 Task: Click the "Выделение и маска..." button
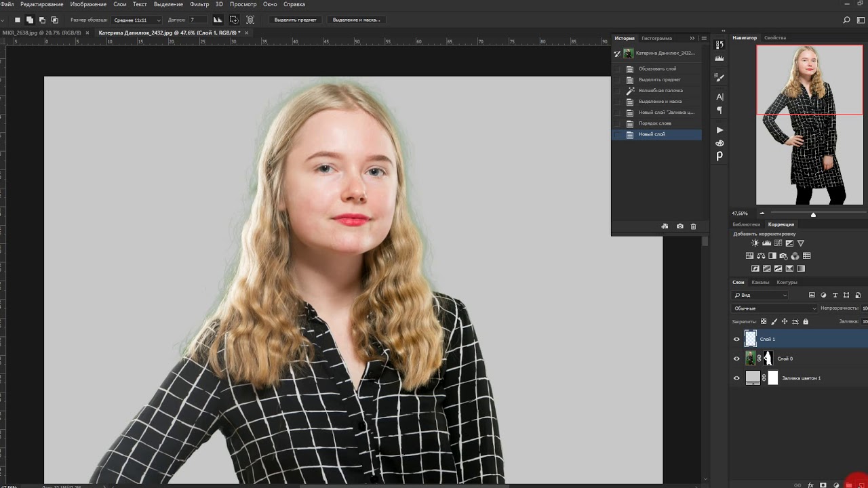click(357, 20)
